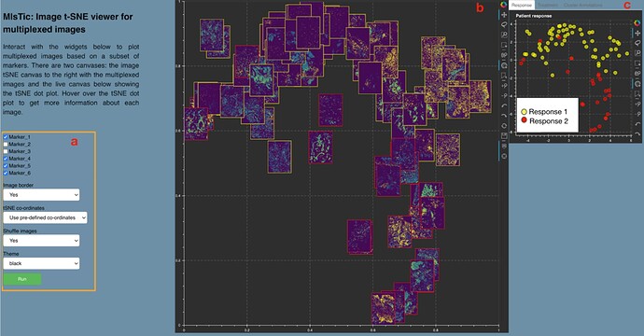Expand the tSNE co-ordinates dropdown

coord(45,217)
